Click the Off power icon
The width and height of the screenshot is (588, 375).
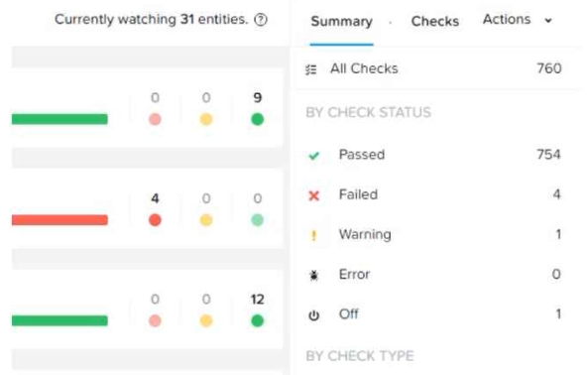(x=314, y=315)
